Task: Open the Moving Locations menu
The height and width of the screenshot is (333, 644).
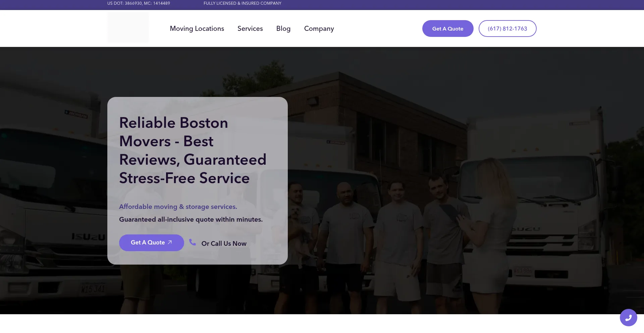Action: (197, 29)
